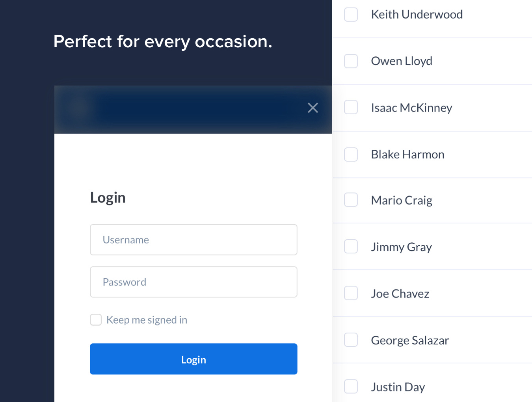Close the login dialog with the X icon

point(313,108)
